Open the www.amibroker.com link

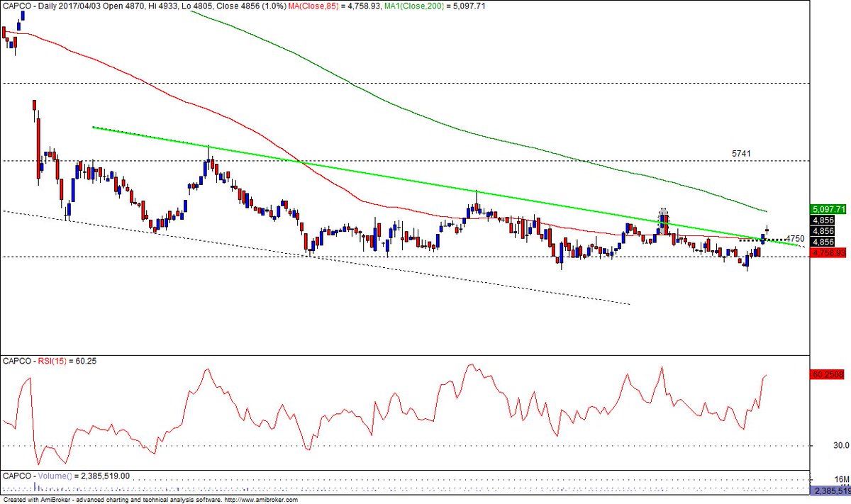coord(260,500)
